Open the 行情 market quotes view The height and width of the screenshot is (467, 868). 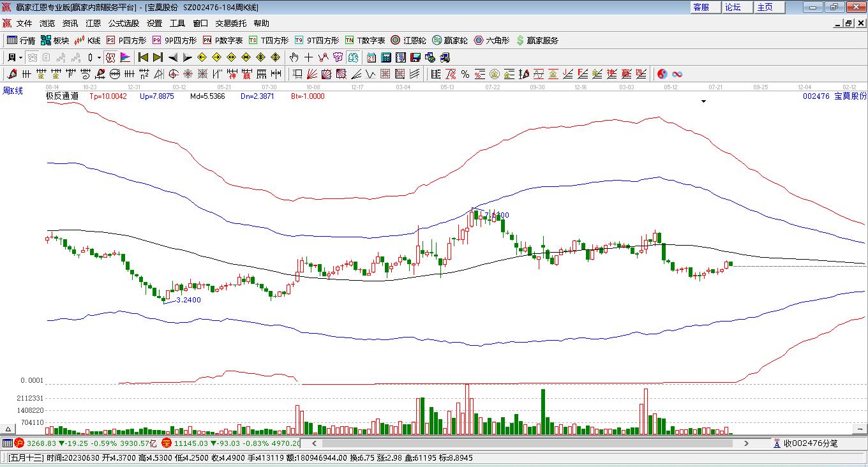[20, 40]
